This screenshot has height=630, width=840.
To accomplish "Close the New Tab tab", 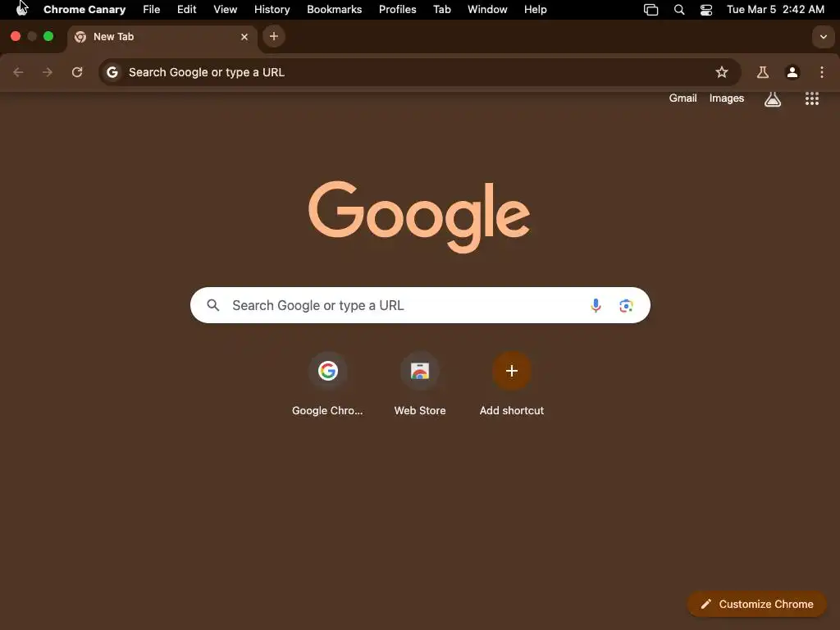I will tap(244, 36).
